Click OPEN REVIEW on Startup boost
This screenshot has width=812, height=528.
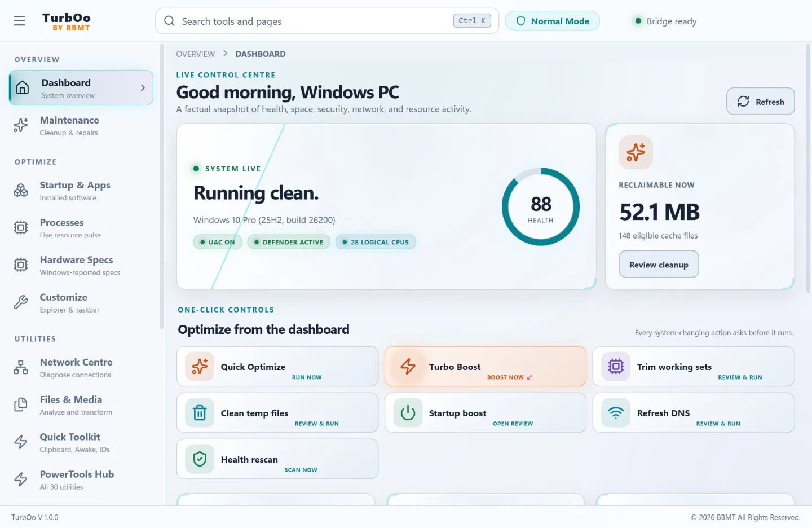[513, 424]
